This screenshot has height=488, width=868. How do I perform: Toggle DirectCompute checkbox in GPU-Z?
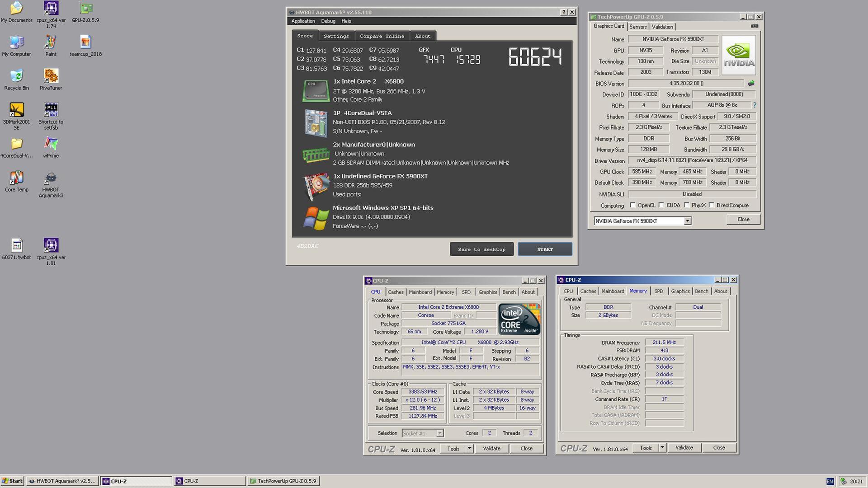pyautogui.click(x=711, y=205)
